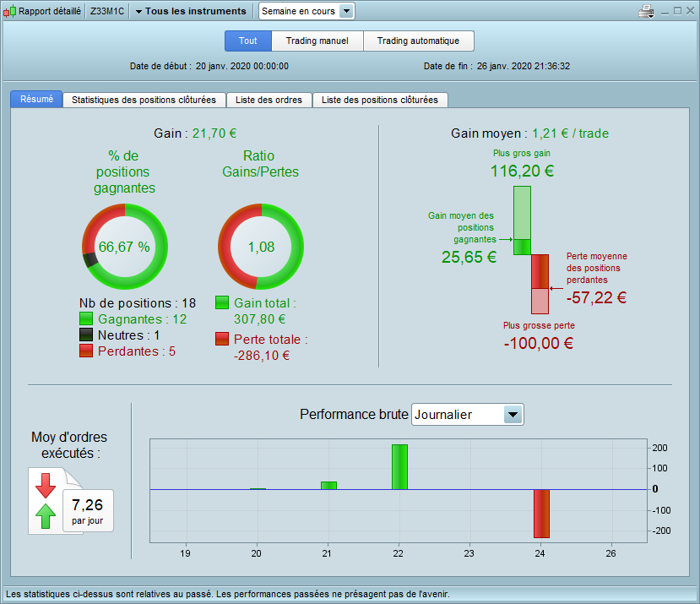
Task: Open the Semaine en cours dropdown
Action: [307, 11]
